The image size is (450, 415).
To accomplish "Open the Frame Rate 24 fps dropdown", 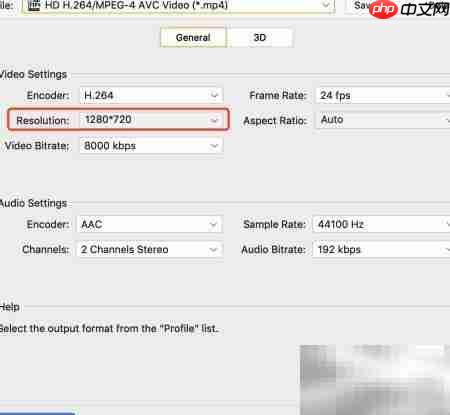I will (x=383, y=95).
